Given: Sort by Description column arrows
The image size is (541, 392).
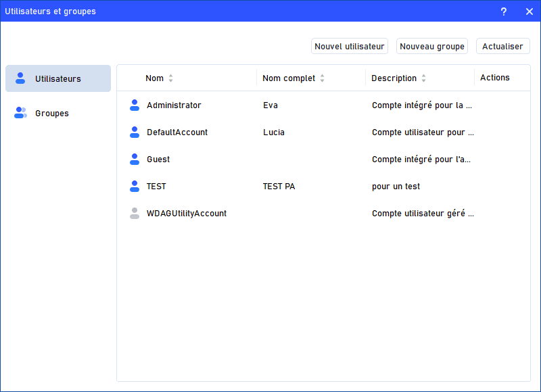Looking at the screenshot, I should (x=423, y=78).
